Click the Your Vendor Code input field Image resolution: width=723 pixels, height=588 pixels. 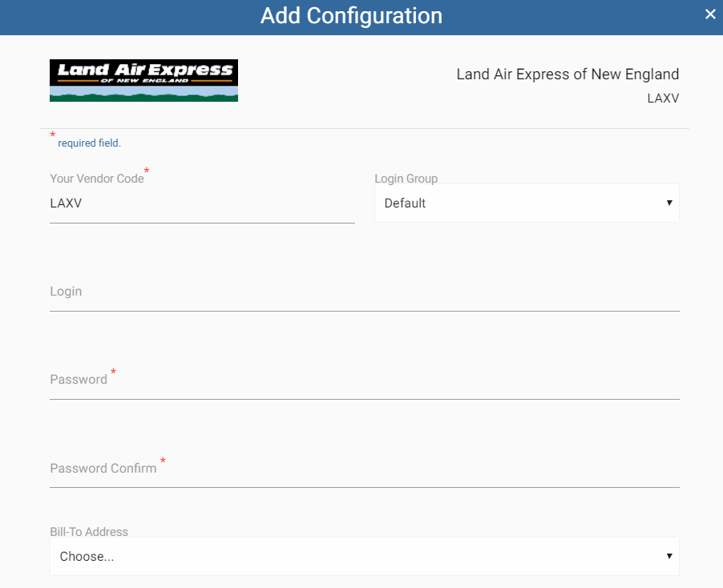[x=200, y=203]
